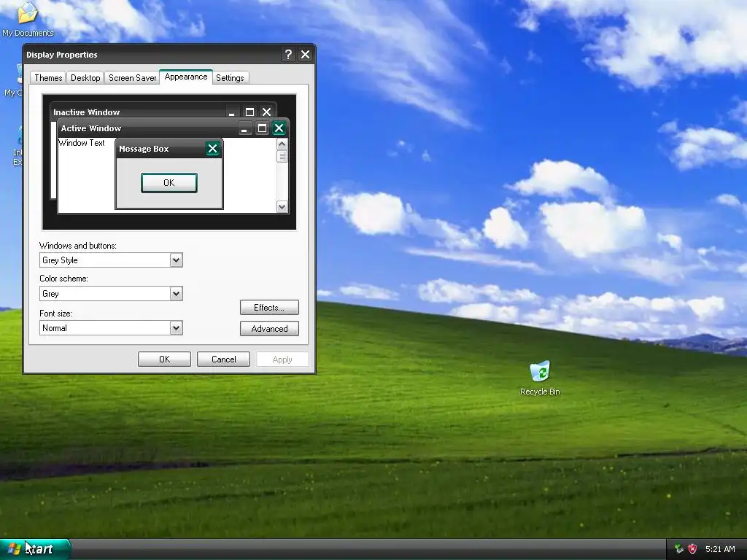Image resolution: width=747 pixels, height=560 pixels.
Task: Expand the Font size dropdown
Action: pyautogui.click(x=177, y=327)
